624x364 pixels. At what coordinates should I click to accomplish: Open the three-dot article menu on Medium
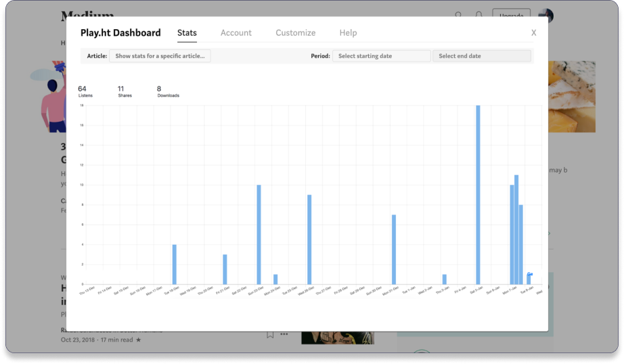[x=284, y=334]
